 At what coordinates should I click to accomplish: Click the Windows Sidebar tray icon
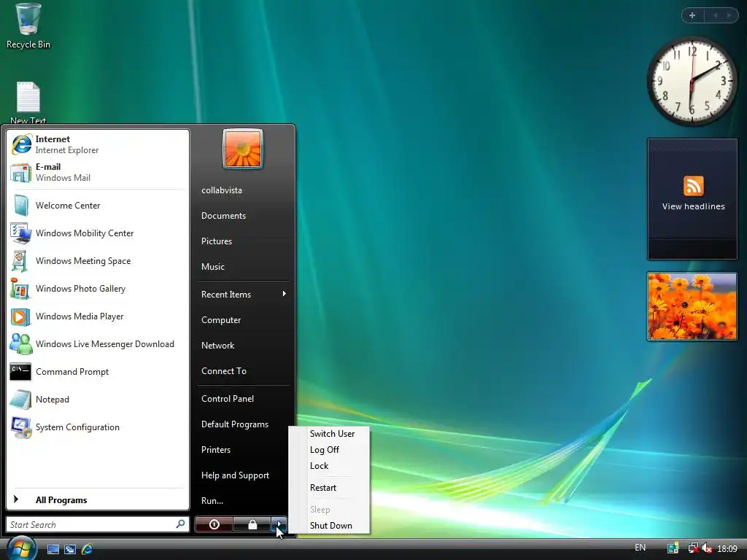click(673, 548)
